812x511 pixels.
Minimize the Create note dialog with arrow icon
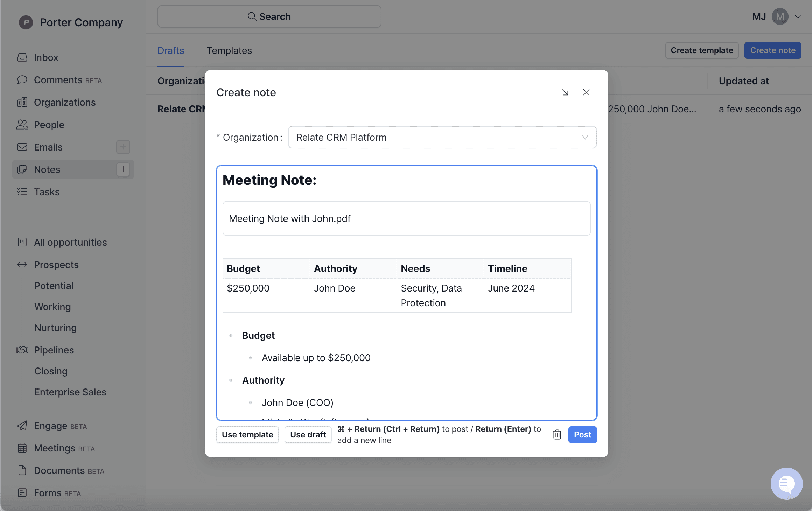point(565,92)
